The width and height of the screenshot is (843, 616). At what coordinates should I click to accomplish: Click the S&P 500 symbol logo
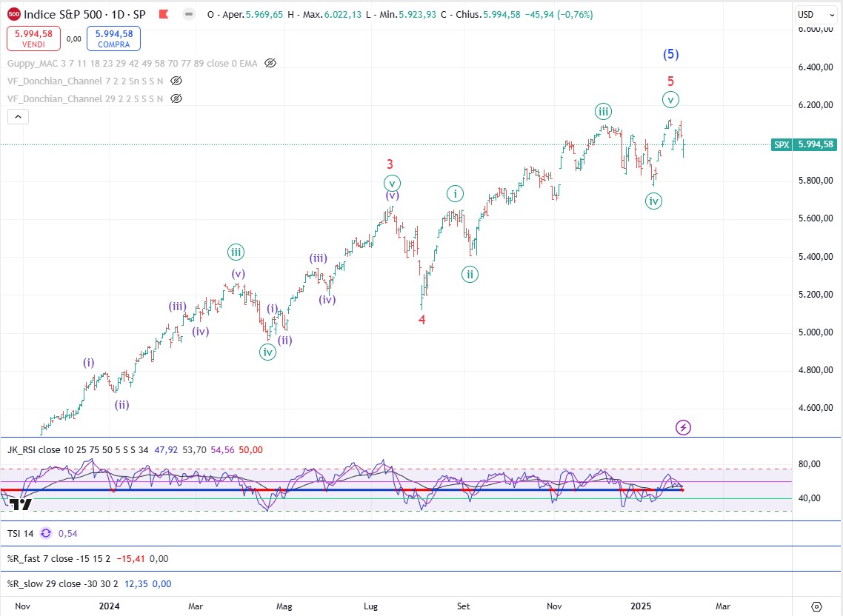point(14,15)
